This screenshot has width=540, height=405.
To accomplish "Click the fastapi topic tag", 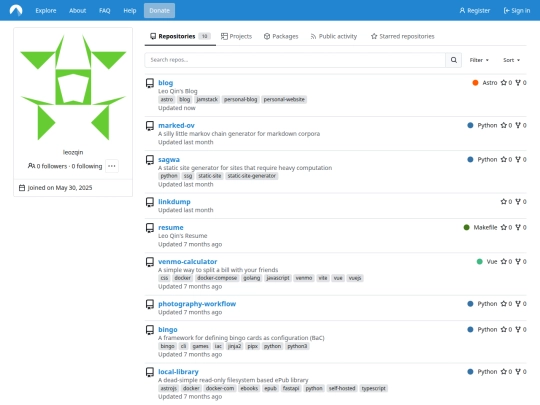I will [291, 388].
